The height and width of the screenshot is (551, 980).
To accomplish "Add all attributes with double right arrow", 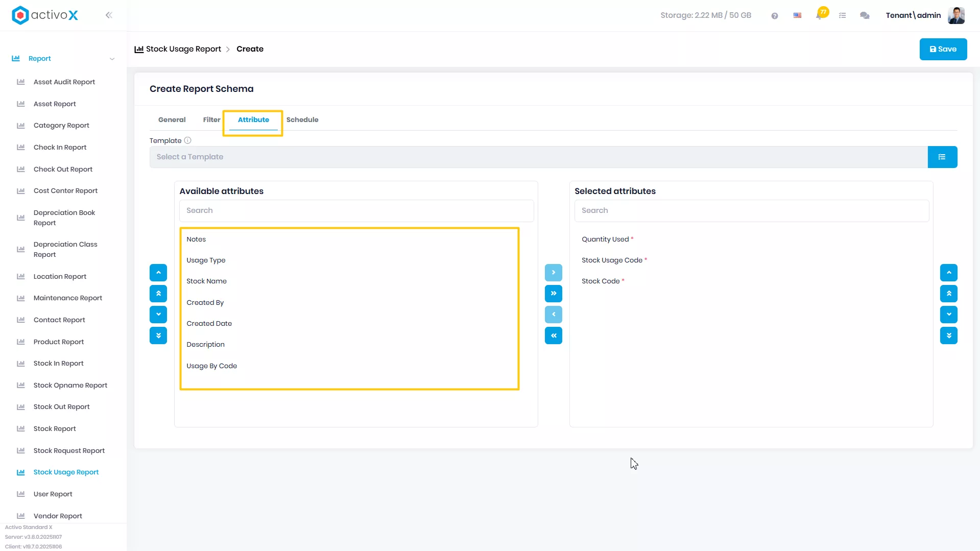I will (x=554, y=294).
